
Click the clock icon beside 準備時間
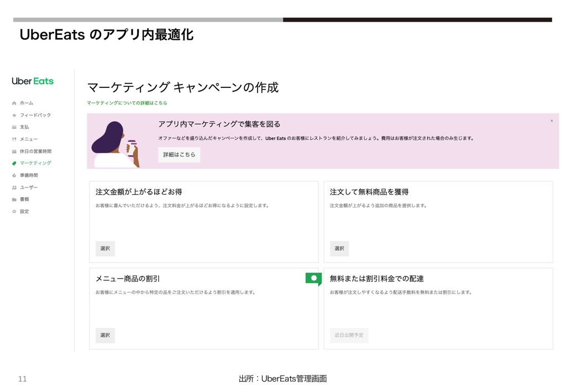click(14, 175)
